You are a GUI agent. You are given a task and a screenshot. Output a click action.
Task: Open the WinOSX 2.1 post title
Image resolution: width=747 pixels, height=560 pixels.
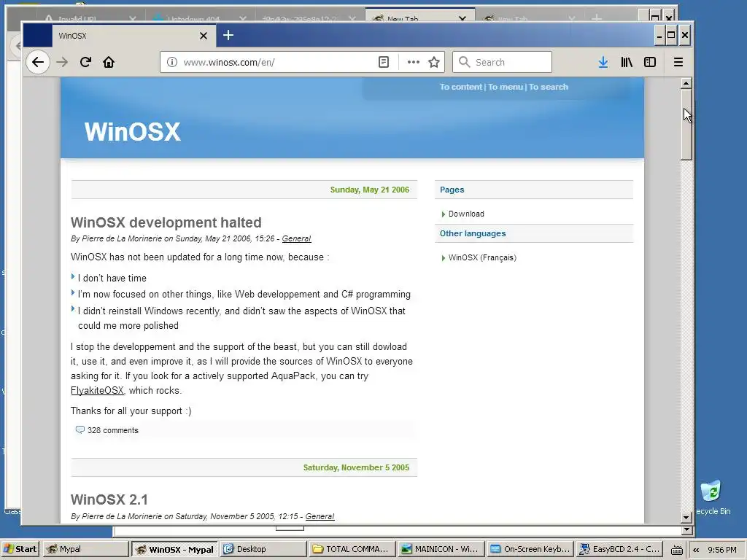(x=109, y=499)
